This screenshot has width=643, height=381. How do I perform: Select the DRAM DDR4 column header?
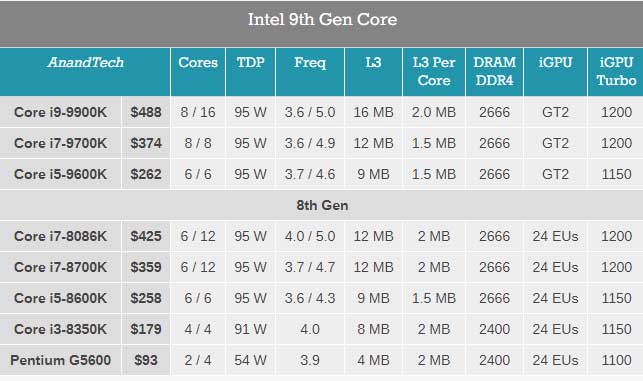(x=495, y=72)
